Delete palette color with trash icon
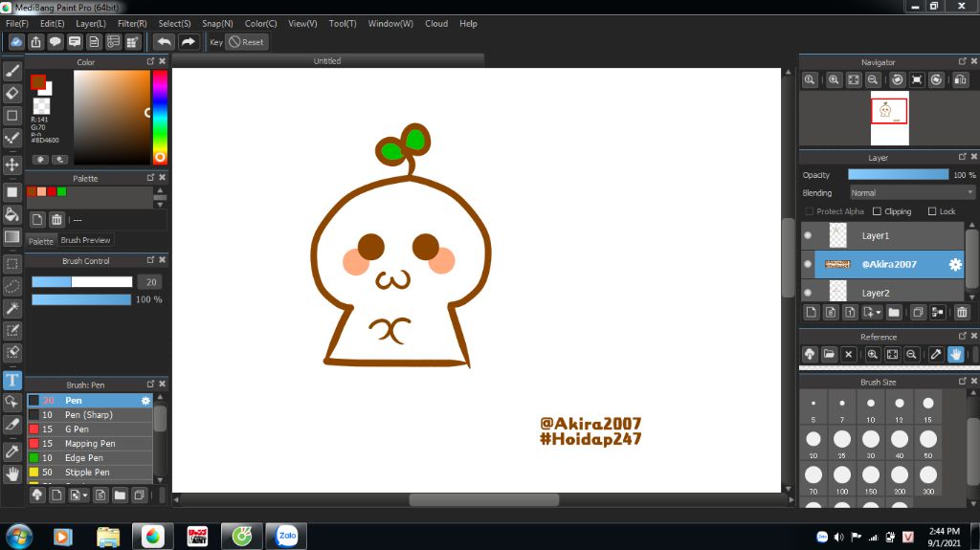980x550 pixels. (56, 219)
